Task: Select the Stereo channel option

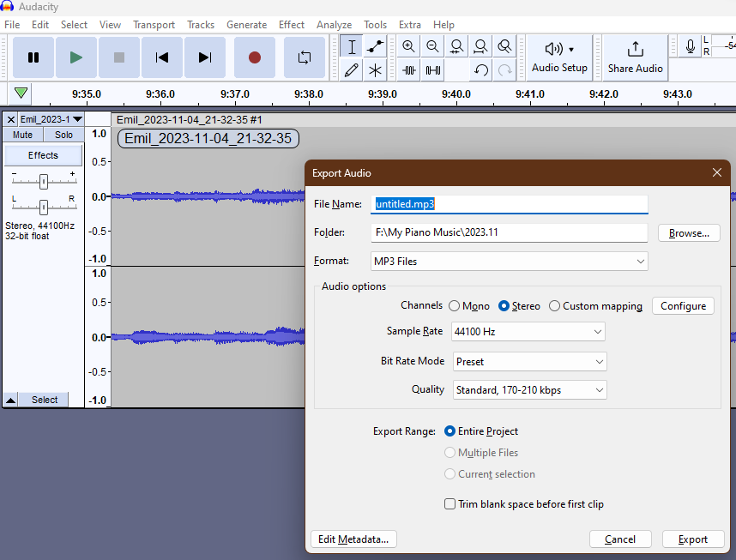Action: 520,306
